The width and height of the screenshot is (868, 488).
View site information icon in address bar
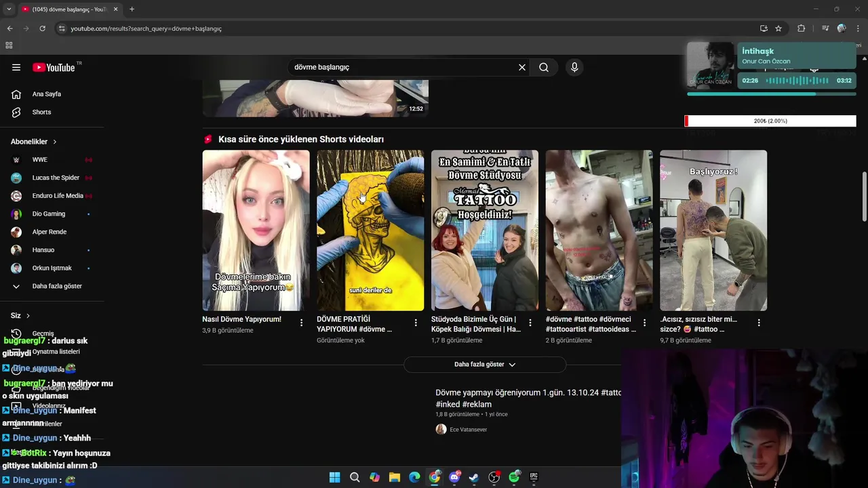pos(62,28)
